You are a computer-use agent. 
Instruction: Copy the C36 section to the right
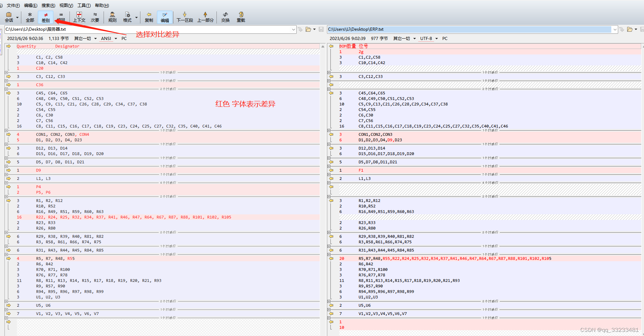(x=9, y=85)
